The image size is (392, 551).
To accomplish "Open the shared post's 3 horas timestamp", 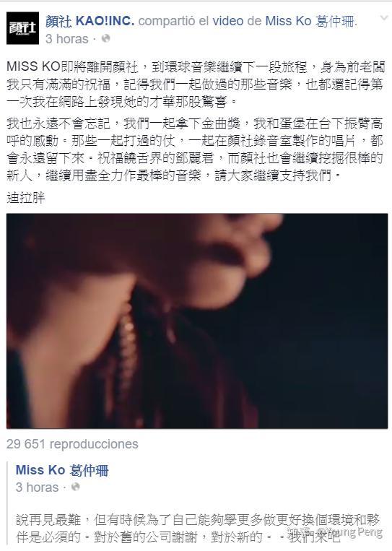I will coord(37,487).
